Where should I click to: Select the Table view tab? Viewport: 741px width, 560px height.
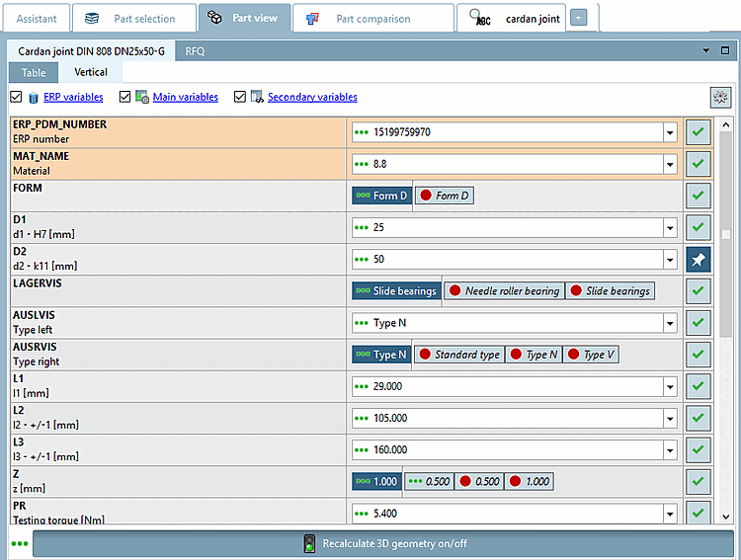(x=34, y=73)
